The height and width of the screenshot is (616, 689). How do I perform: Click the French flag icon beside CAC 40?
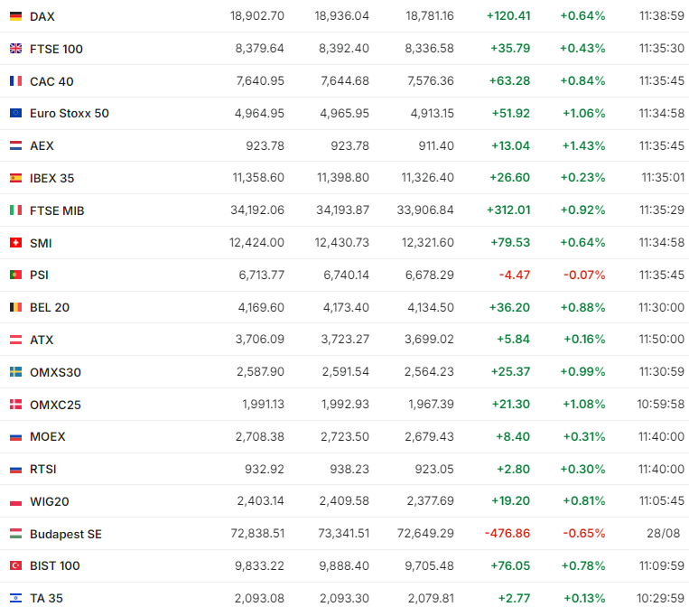click(x=15, y=81)
